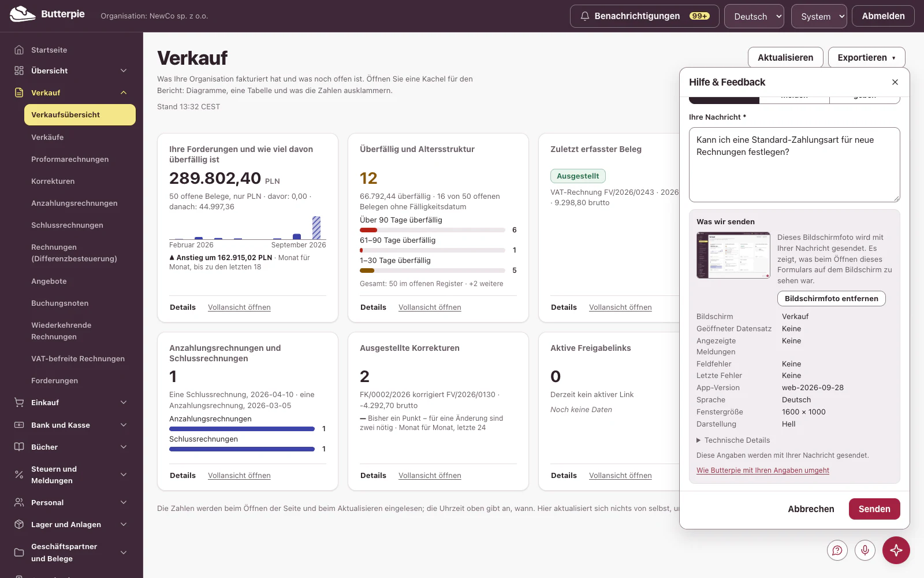This screenshot has width=924, height=578.
Task: Expand the Einkauf section chevron
Action: point(124,402)
